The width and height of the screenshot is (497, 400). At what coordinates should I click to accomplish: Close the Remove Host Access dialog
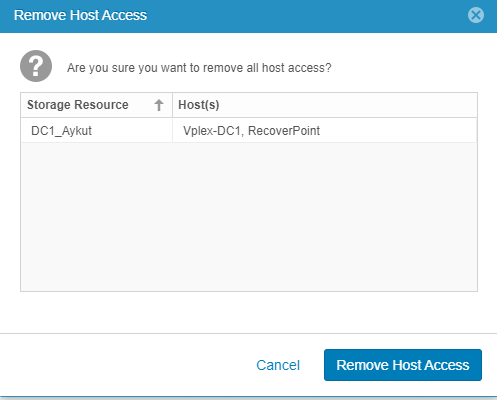[476, 15]
